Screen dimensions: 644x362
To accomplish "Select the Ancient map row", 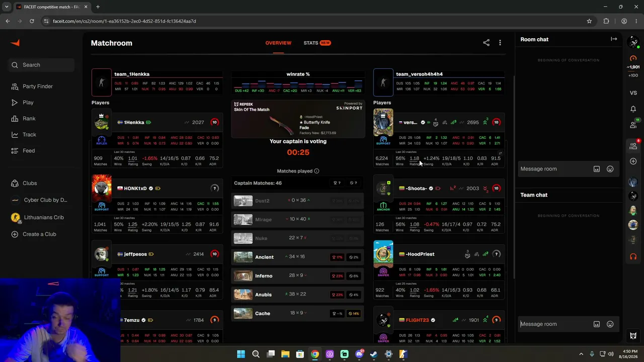I will coord(298,257).
